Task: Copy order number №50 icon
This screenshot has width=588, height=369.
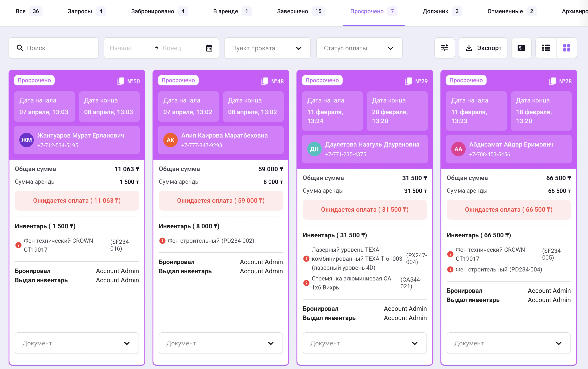Action: tap(121, 81)
